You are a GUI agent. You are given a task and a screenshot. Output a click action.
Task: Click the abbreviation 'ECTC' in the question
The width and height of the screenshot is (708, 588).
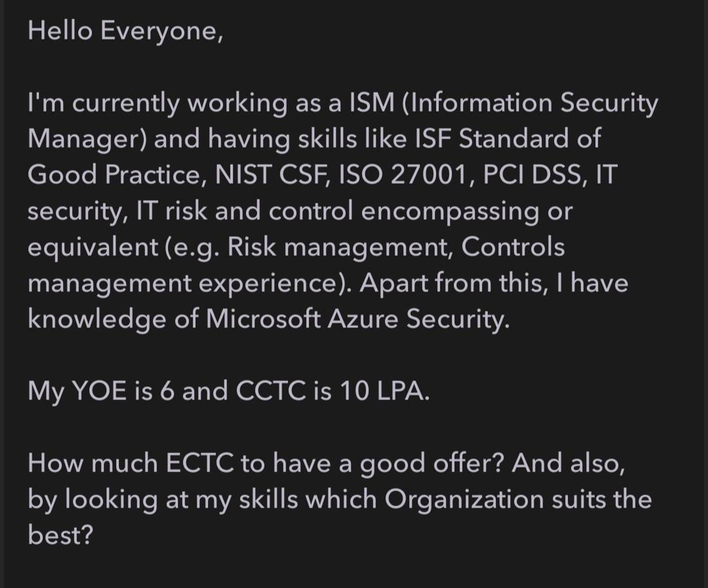(200, 464)
